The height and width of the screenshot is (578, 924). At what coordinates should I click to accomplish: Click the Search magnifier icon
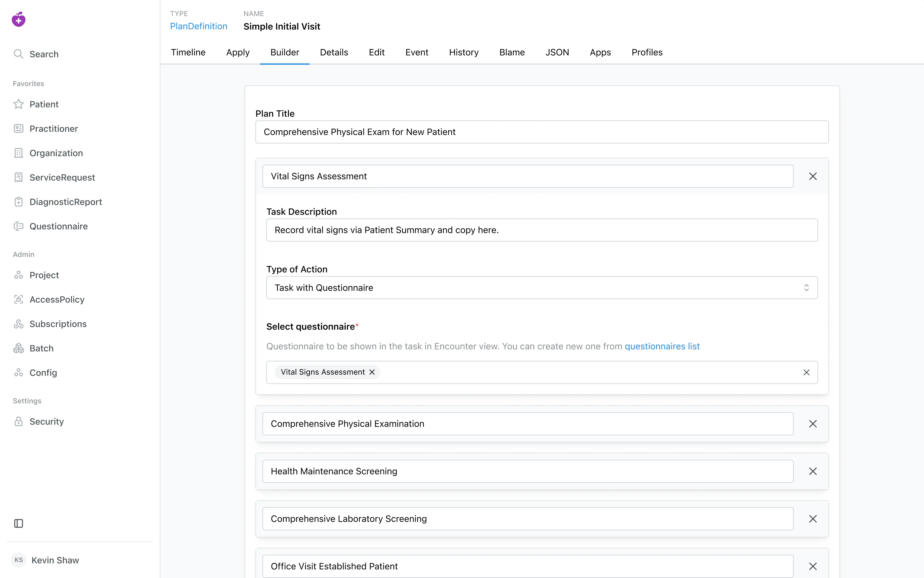(18, 54)
